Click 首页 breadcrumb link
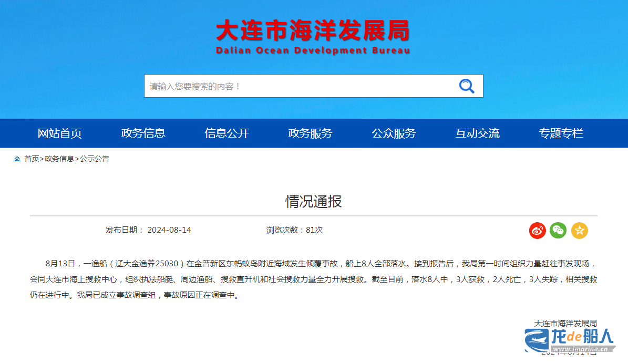Screen dimensions: 628x364 coord(32,159)
